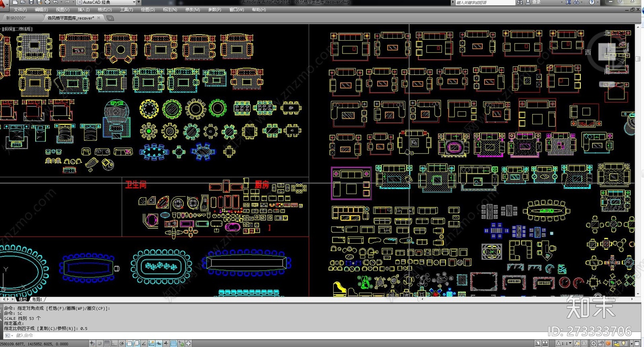This screenshot has width=644, height=347.
Task: Undo the last action
Action: click(x=55, y=2)
